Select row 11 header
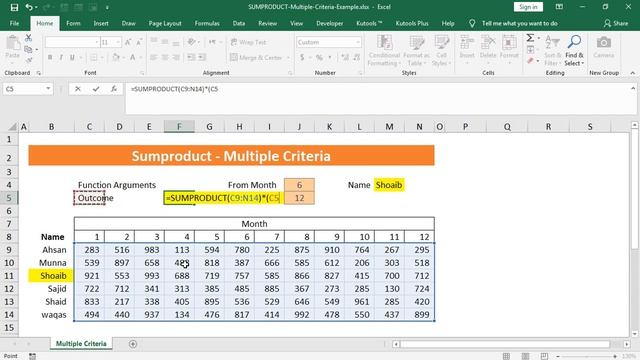640x360 pixels. coord(9,276)
